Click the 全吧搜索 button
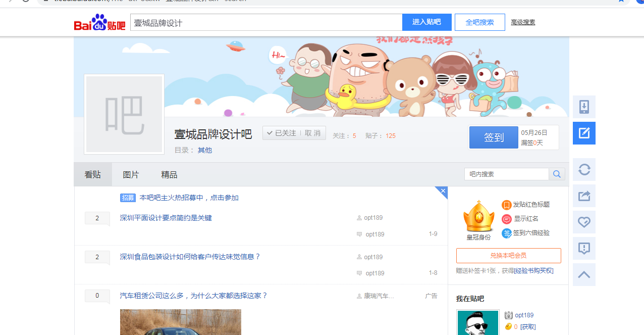Image resolution: width=644 pixels, height=335 pixels. tap(479, 22)
